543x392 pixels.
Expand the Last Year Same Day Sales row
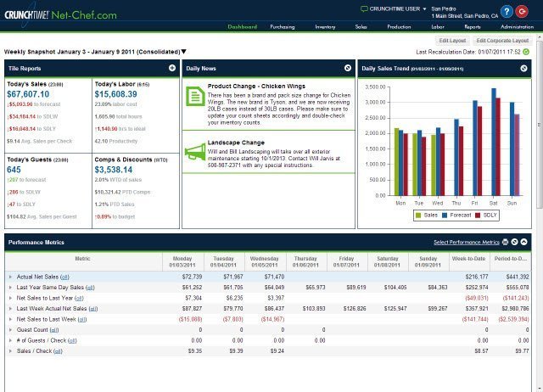(10, 288)
